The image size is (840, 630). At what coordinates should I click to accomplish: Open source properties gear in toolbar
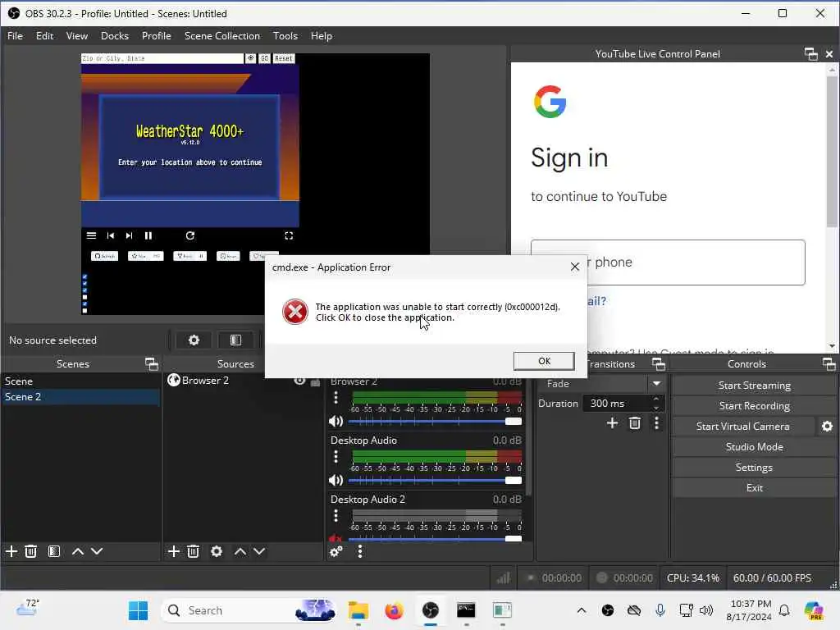194,340
